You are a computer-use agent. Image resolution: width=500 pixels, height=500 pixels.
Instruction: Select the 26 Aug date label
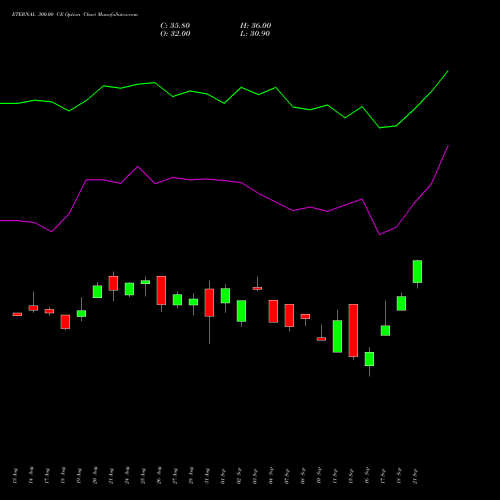[x=159, y=476]
